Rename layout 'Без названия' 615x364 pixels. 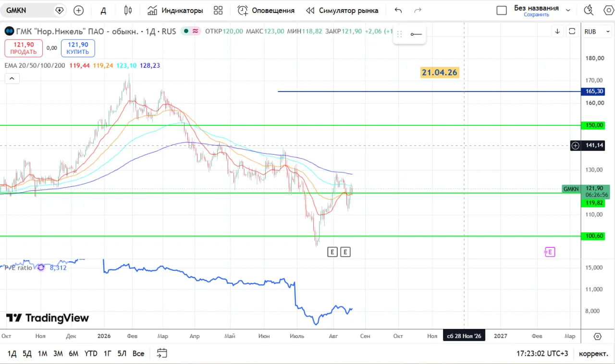tap(536, 8)
